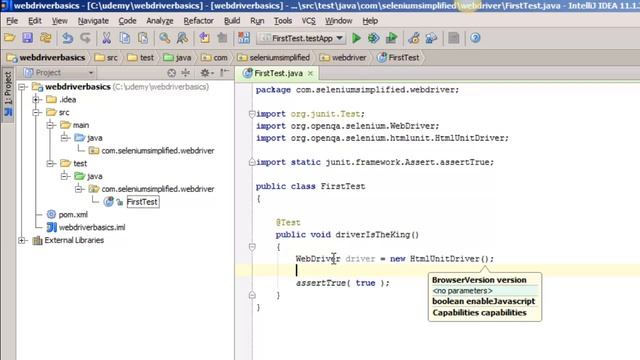Toggle the 1: Project side tool window
The width and height of the screenshot is (640, 360).
(8, 95)
